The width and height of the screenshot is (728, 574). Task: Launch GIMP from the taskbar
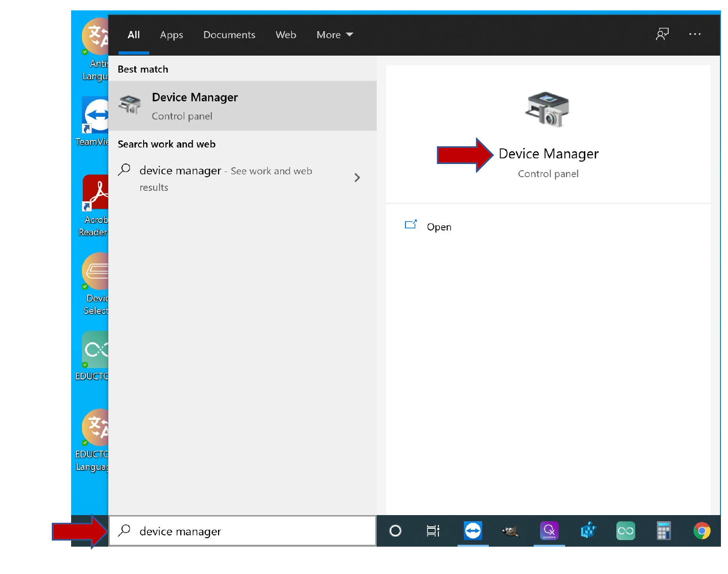(x=510, y=532)
